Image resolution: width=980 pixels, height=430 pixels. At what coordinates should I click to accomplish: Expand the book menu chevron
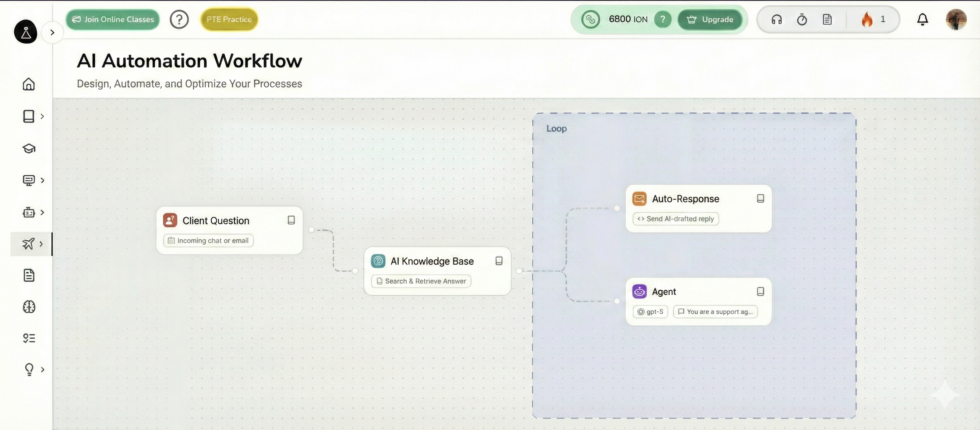pos(42,116)
